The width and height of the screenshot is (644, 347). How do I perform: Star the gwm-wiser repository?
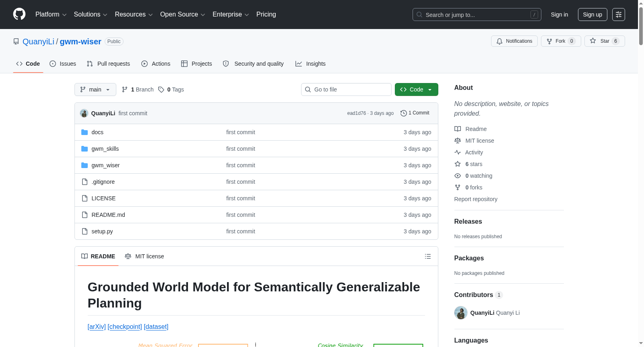tap(605, 41)
